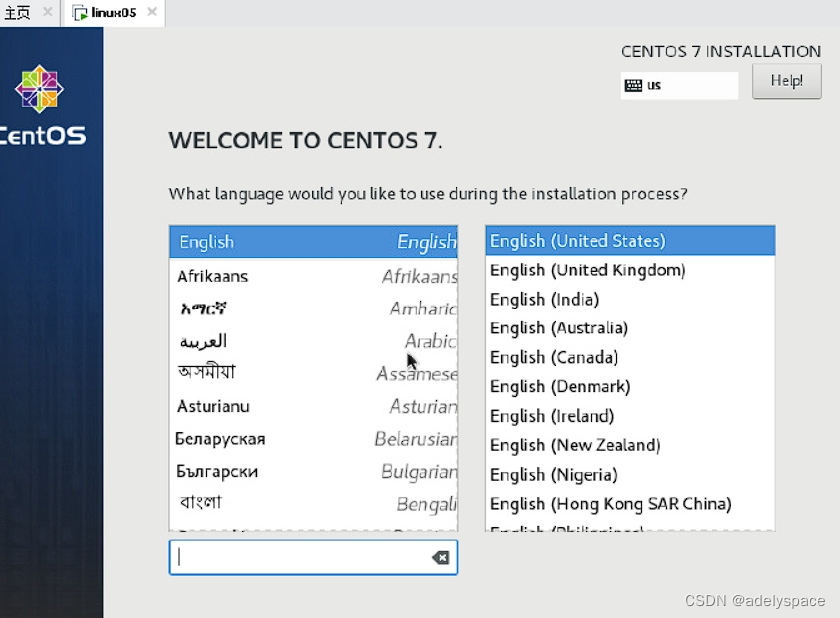
Task: Choose English (Denmark) locale
Action: [630, 387]
